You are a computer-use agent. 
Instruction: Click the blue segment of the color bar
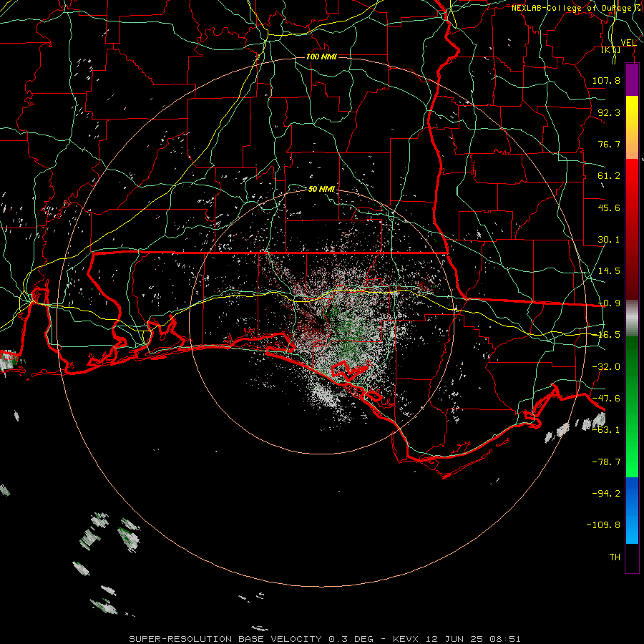click(x=632, y=510)
